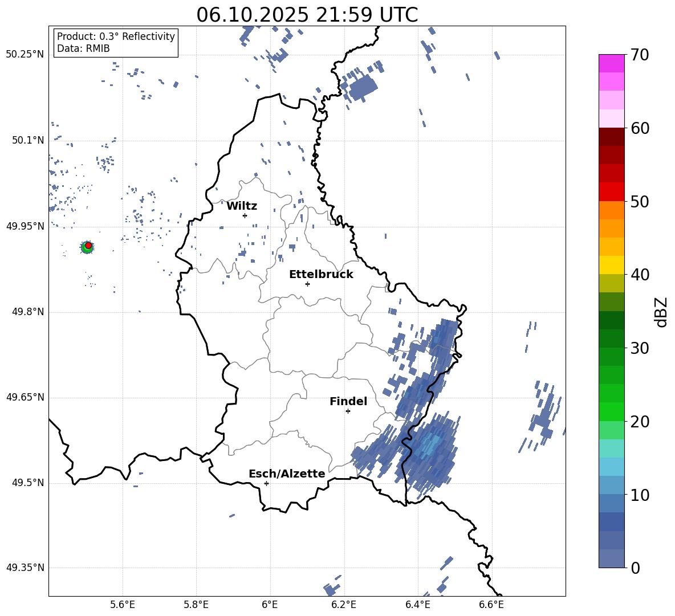Image resolution: width=675 pixels, height=616 pixels.
Task: Click the 6.6°E longitude label
Action: coord(491,605)
